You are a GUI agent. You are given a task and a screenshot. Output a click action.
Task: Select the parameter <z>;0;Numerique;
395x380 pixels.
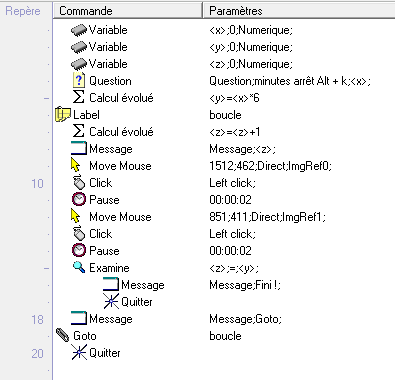click(x=251, y=64)
